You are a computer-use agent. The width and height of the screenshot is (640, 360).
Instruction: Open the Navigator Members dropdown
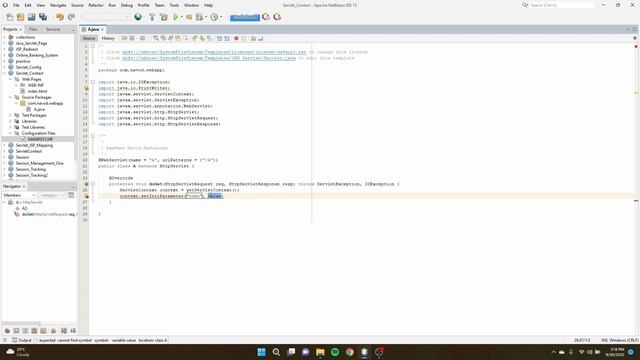tap(19, 196)
